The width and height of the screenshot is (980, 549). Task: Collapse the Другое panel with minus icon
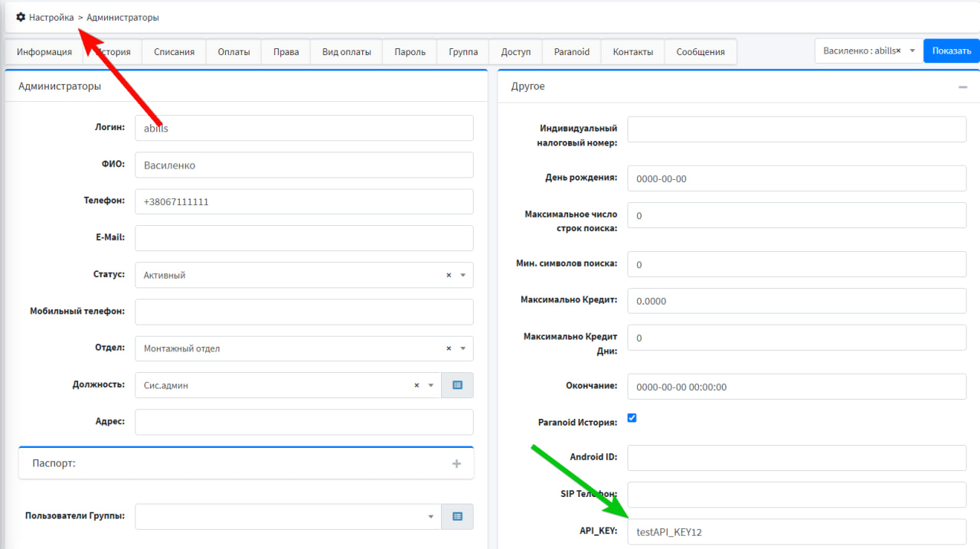(x=962, y=87)
